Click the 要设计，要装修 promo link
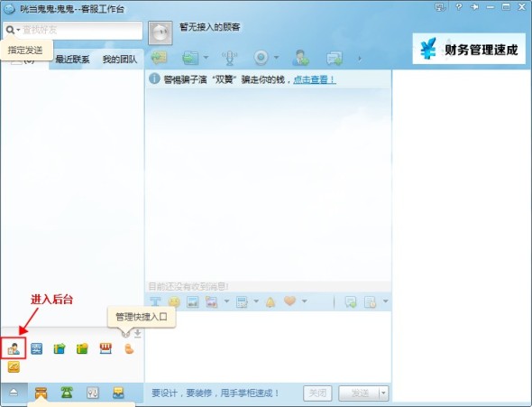 pyautogui.click(x=216, y=393)
